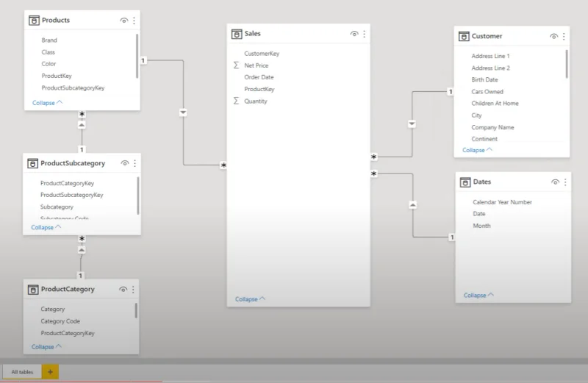588x383 pixels.
Task: Select Class field in Products
Action: click(48, 52)
